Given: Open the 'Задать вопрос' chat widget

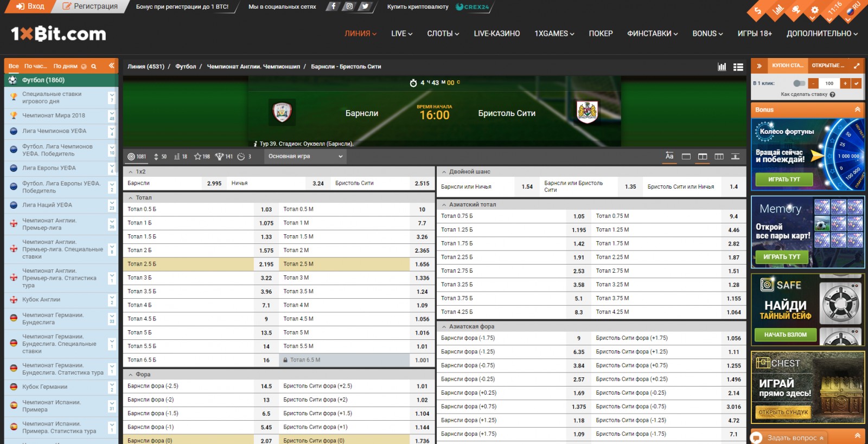Looking at the screenshot, I should 789,437.
